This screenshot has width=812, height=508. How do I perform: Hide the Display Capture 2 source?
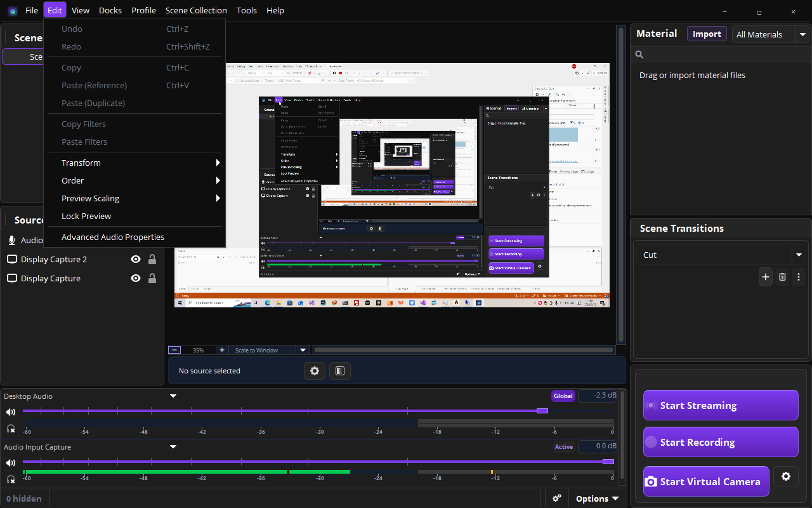point(135,259)
